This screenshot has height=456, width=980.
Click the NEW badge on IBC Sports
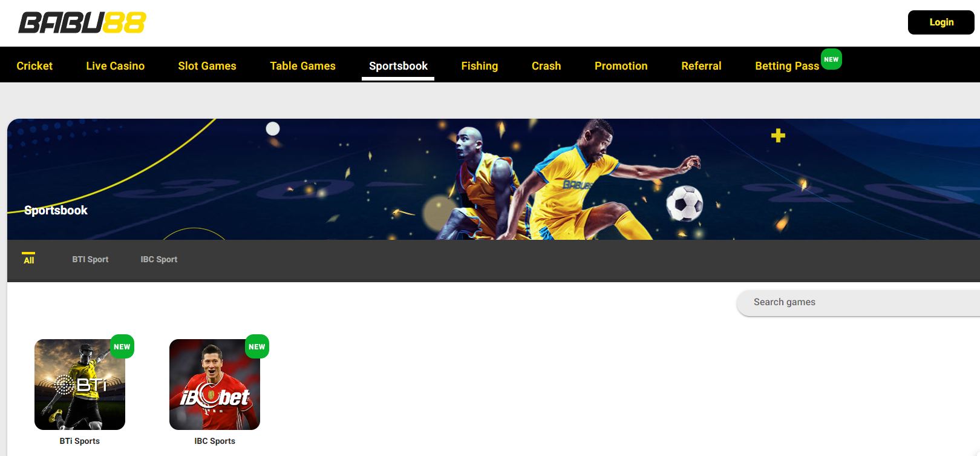coord(257,346)
